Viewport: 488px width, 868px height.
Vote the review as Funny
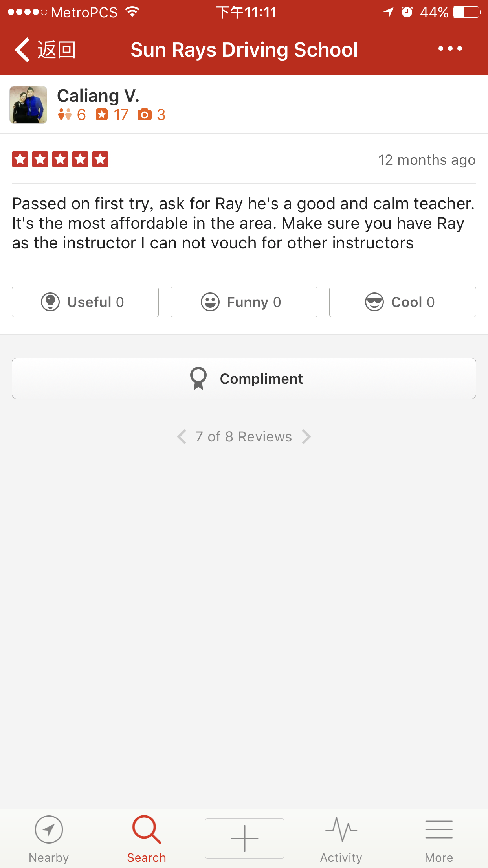point(244,302)
